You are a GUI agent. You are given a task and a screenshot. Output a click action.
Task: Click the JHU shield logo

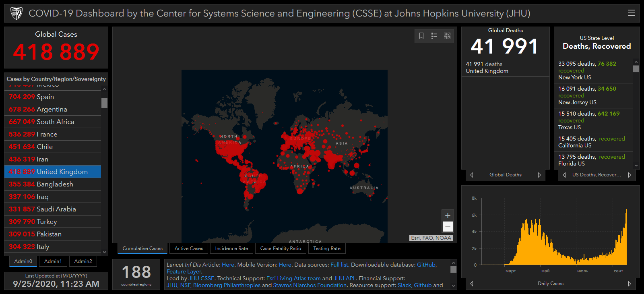(x=17, y=13)
